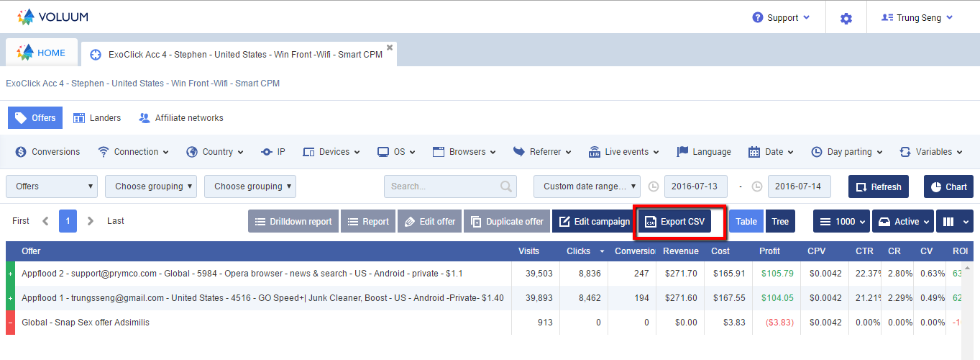The width and height of the screenshot is (980, 360).
Task: Sort by the Revenue column header
Action: pos(681,251)
